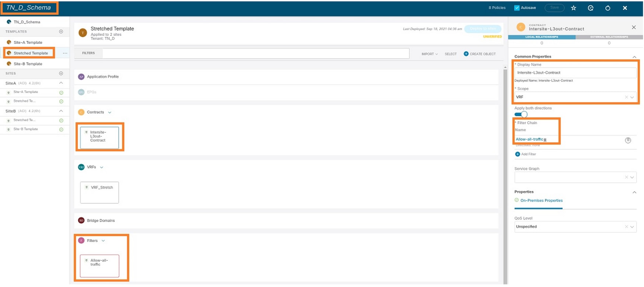This screenshot has width=644, height=287.
Task: Close the contract properties panel
Action: pos(634,27)
